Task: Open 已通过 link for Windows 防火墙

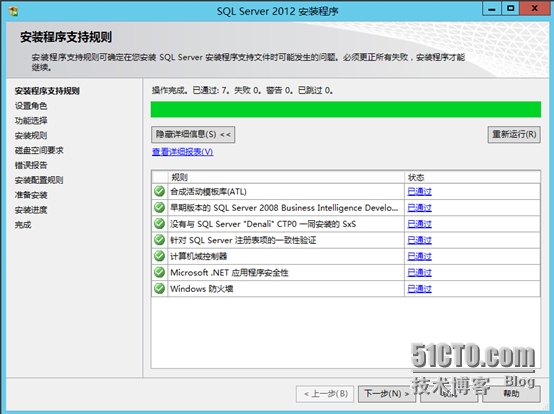Action: pos(419,289)
